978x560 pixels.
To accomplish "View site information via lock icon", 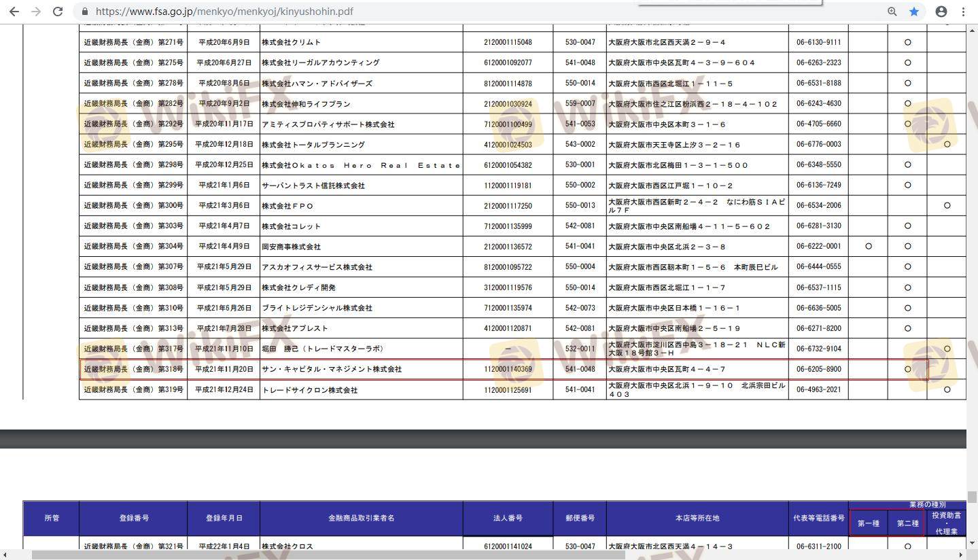I will point(85,12).
